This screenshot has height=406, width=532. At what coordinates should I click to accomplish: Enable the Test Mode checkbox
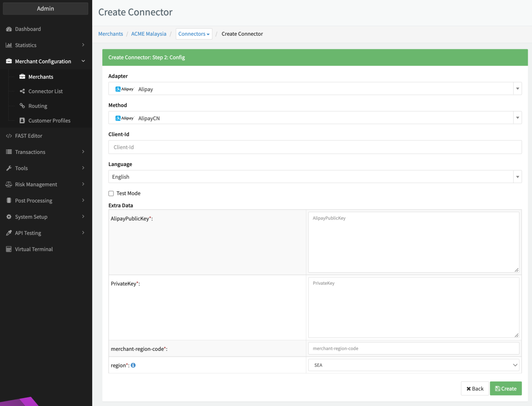(x=111, y=193)
